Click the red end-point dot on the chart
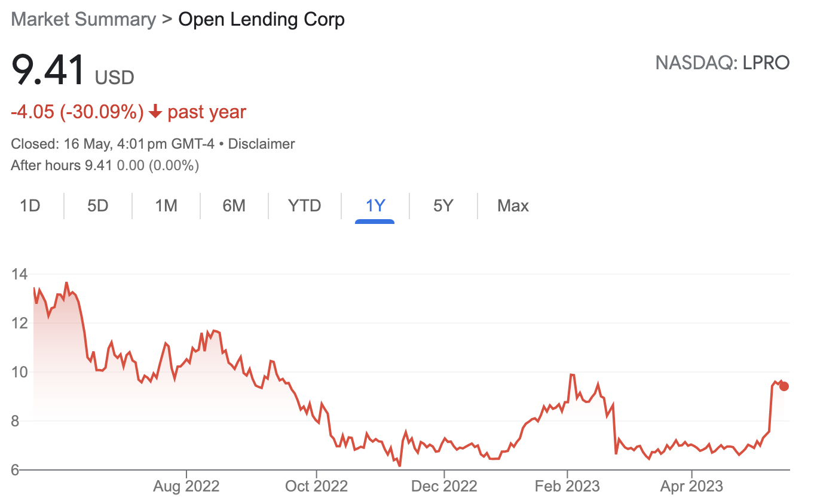Viewport: 814px width, 504px height. [x=784, y=386]
